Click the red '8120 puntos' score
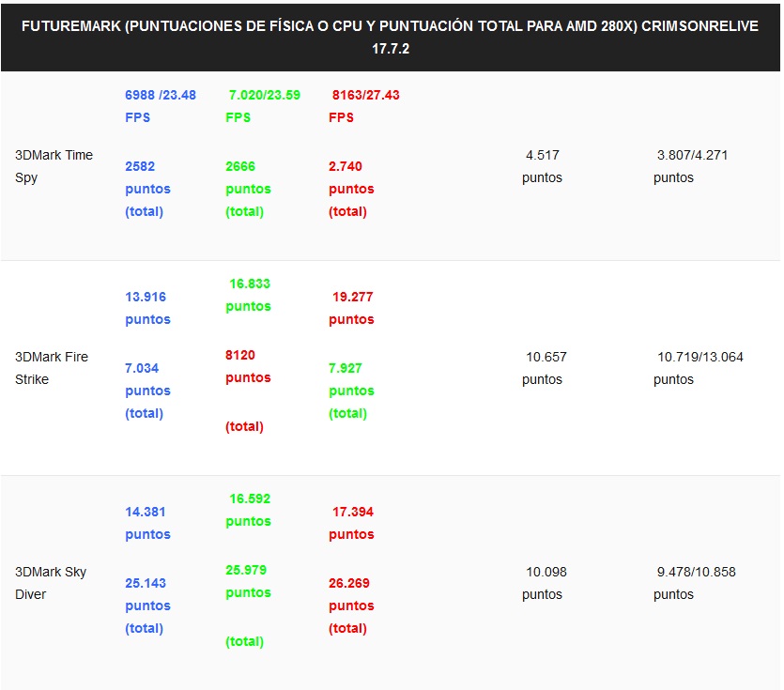Screen dimensions: 784x690 (249, 366)
